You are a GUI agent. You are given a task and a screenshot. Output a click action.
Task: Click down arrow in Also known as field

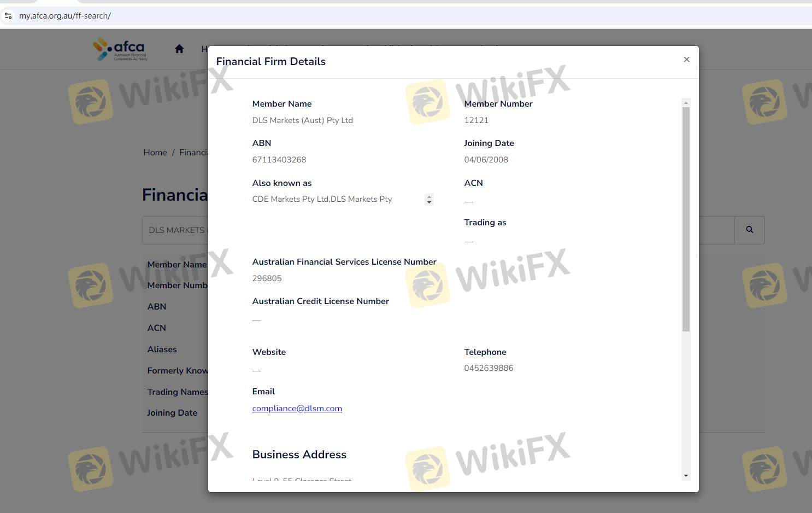point(429,202)
